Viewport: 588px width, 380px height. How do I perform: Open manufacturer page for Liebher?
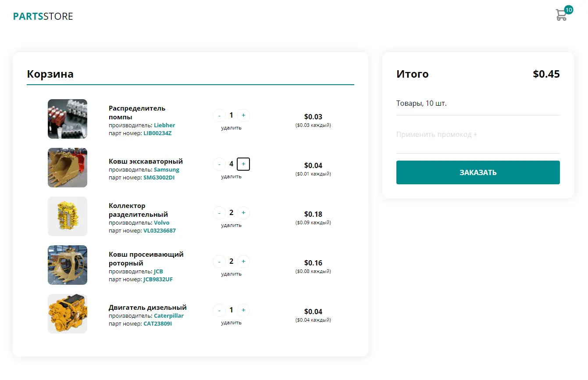click(164, 125)
